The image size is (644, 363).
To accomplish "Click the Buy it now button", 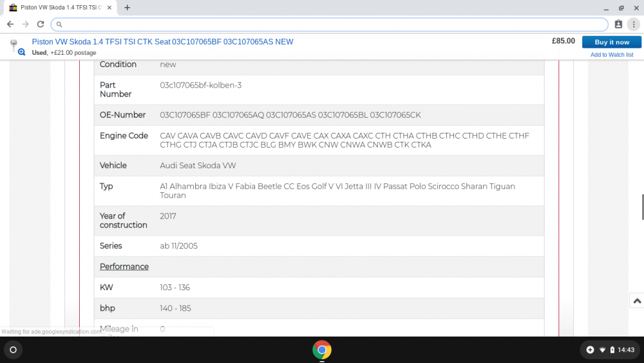I will (612, 42).
